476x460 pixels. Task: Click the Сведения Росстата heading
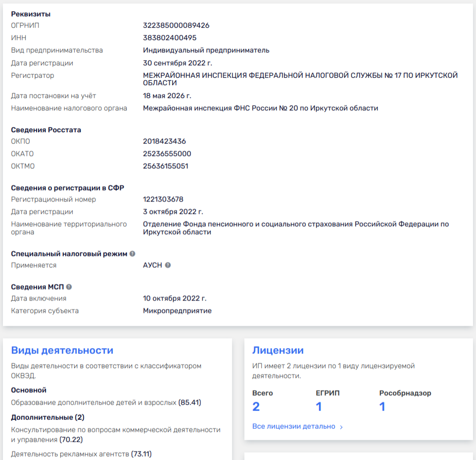[46, 130]
